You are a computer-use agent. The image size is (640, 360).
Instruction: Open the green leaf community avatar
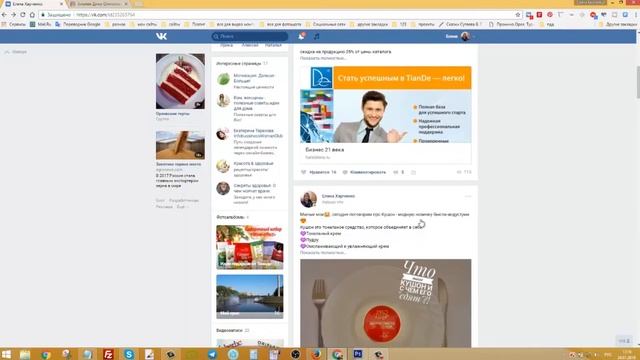coord(223,79)
